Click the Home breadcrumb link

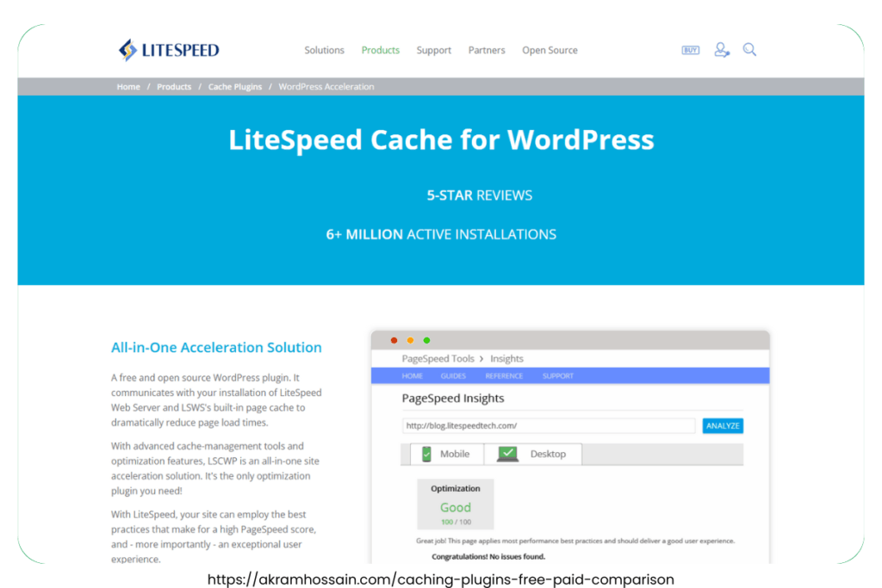coord(127,86)
